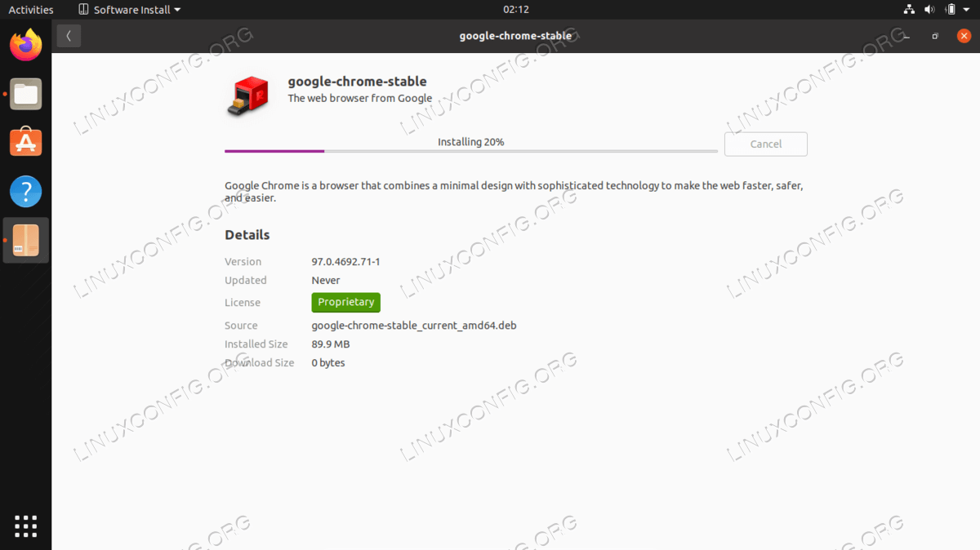The height and width of the screenshot is (550, 980).
Task: Click the License label
Action: (x=243, y=303)
